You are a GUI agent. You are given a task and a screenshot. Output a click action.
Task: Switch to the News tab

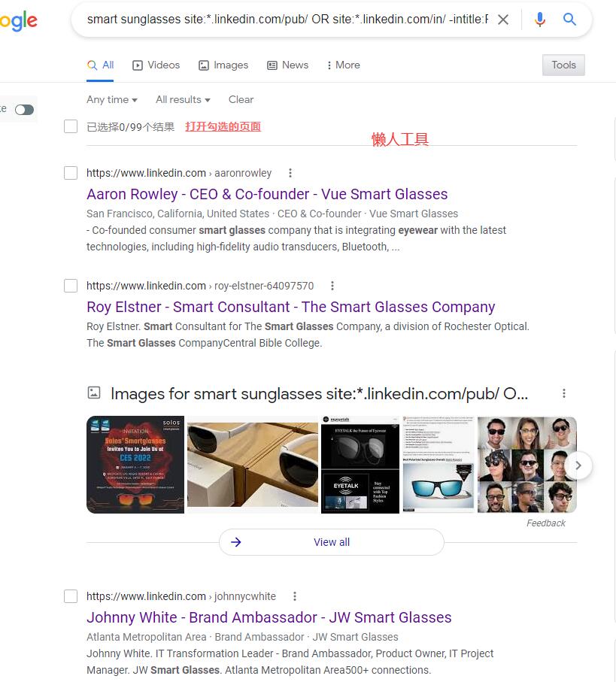click(287, 65)
